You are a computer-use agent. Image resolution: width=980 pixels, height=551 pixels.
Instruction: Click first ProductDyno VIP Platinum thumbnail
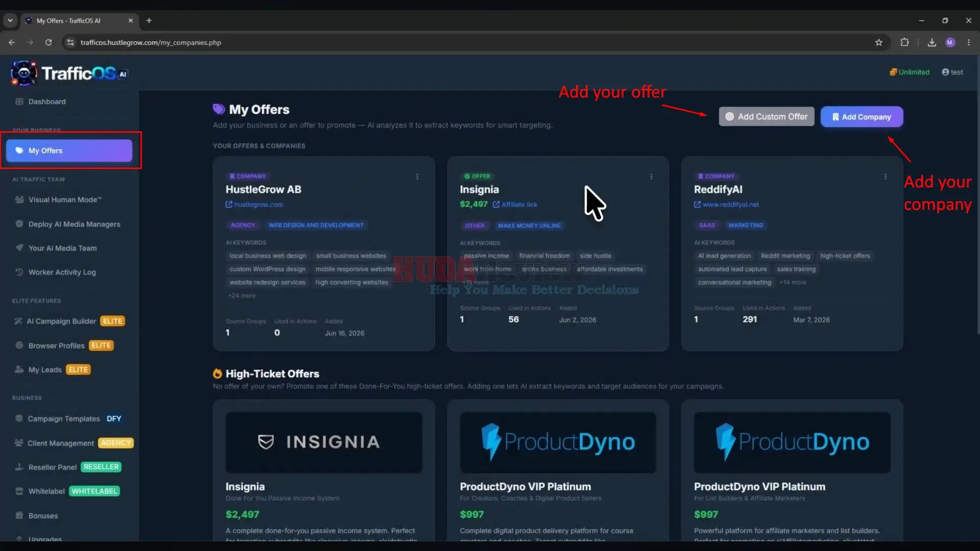point(558,442)
